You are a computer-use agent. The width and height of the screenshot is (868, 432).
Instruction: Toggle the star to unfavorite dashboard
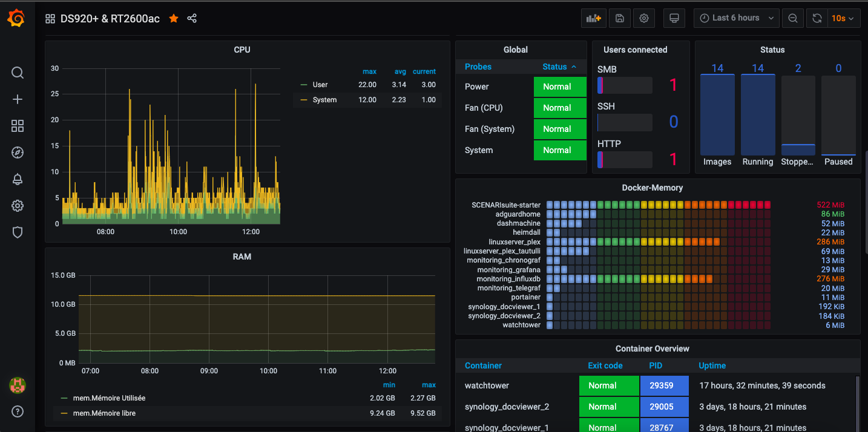[x=174, y=18]
